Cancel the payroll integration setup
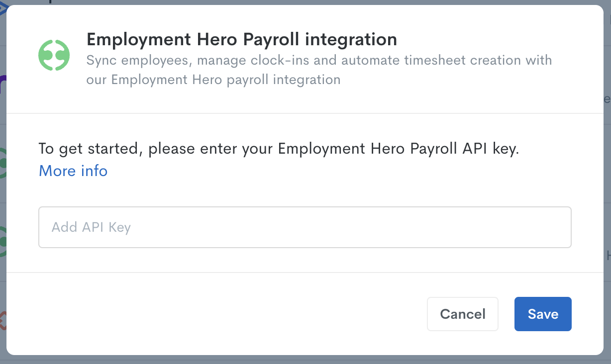Viewport: 611px width, 364px height. pos(463,314)
